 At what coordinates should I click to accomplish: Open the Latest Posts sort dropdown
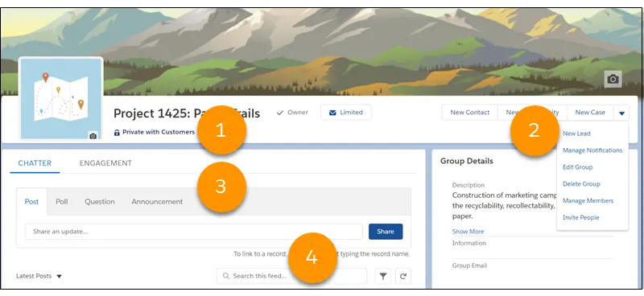[x=39, y=277]
